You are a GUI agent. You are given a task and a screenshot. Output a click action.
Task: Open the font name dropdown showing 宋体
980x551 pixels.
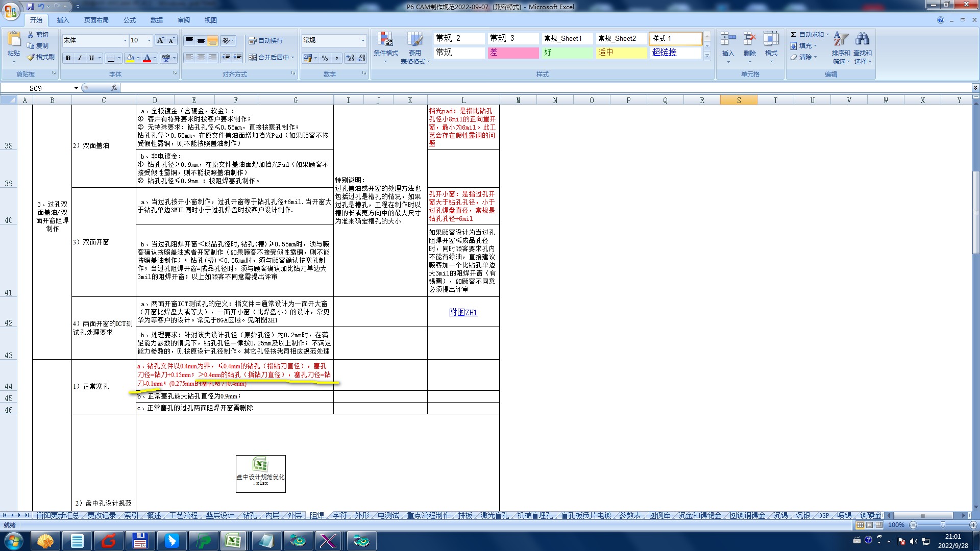click(x=125, y=40)
